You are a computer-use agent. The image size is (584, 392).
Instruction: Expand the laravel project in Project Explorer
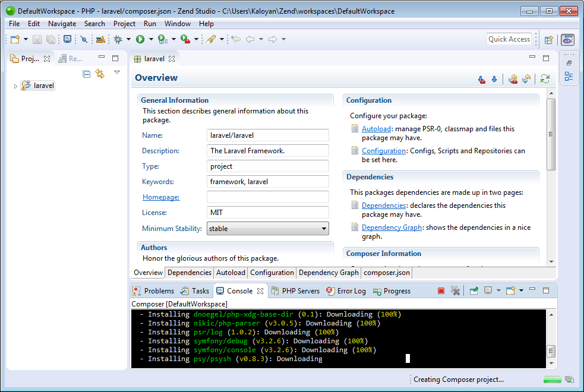tap(15, 85)
